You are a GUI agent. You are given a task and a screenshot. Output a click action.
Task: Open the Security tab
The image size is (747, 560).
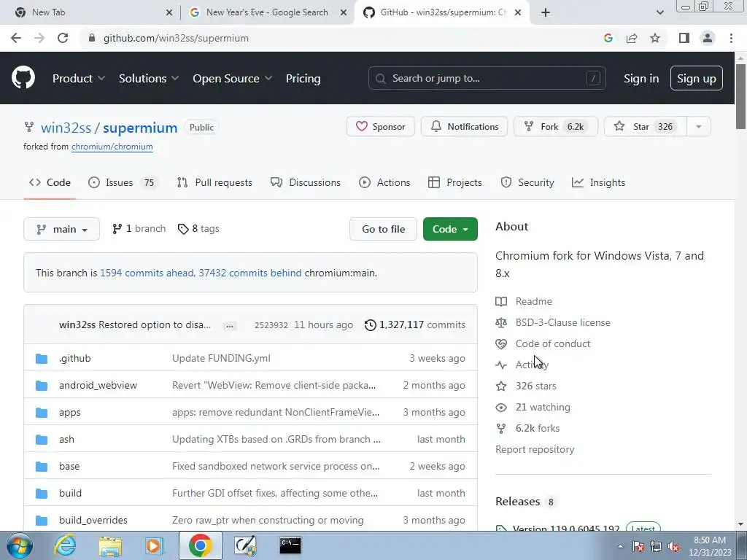(x=527, y=182)
